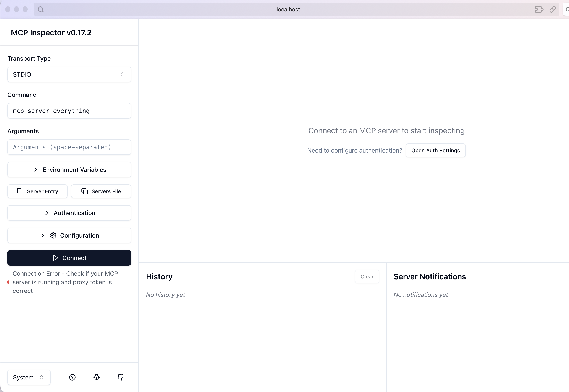Open the Transport Type STDIO dropdown

tap(69, 74)
